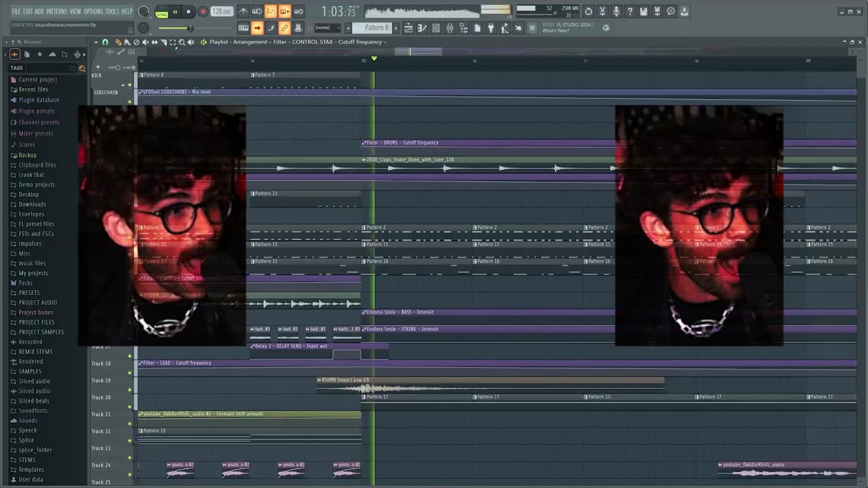Stop playback with the stop button
Image resolution: width=868 pixels, height=488 pixels.
(189, 12)
